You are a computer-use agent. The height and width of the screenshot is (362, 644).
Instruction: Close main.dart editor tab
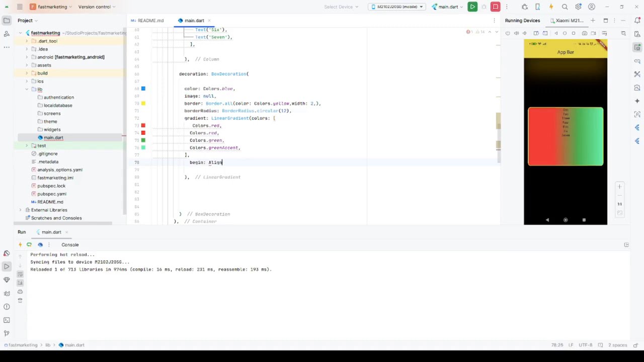pyautogui.click(x=209, y=21)
